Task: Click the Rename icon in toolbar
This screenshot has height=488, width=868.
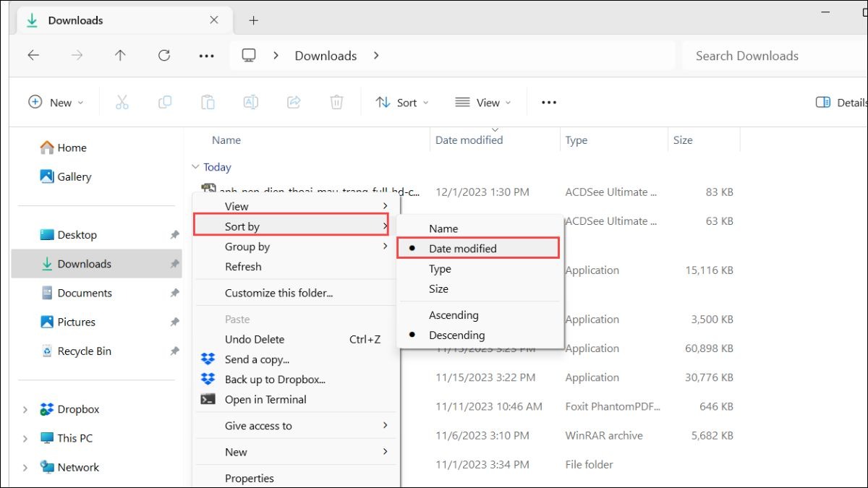Action: 250,103
